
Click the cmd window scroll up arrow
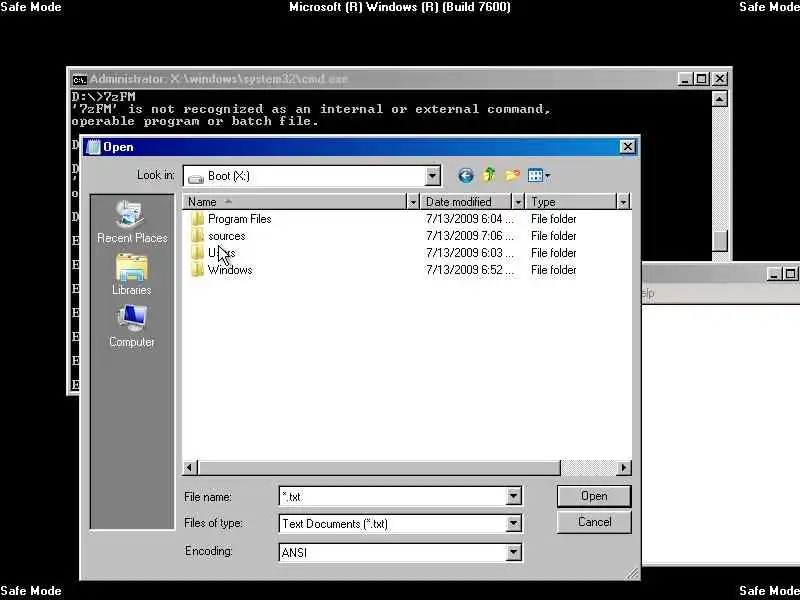(719, 98)
